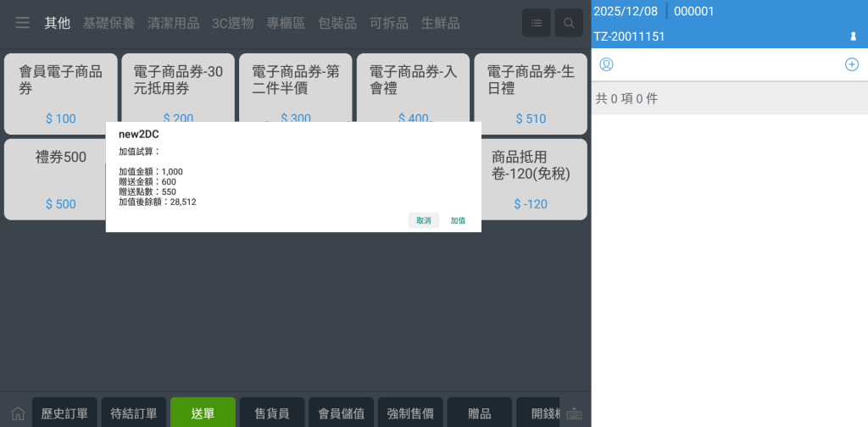Click the green 送單 button
This screenshot has height=427, width=868.
[203, 413]
